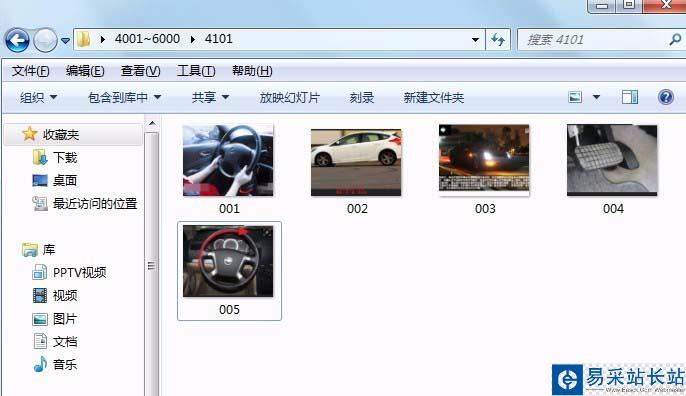This screenshot has height=396, width=686.
Task: Open 文档 documents library
Action: tap(65, 341)
